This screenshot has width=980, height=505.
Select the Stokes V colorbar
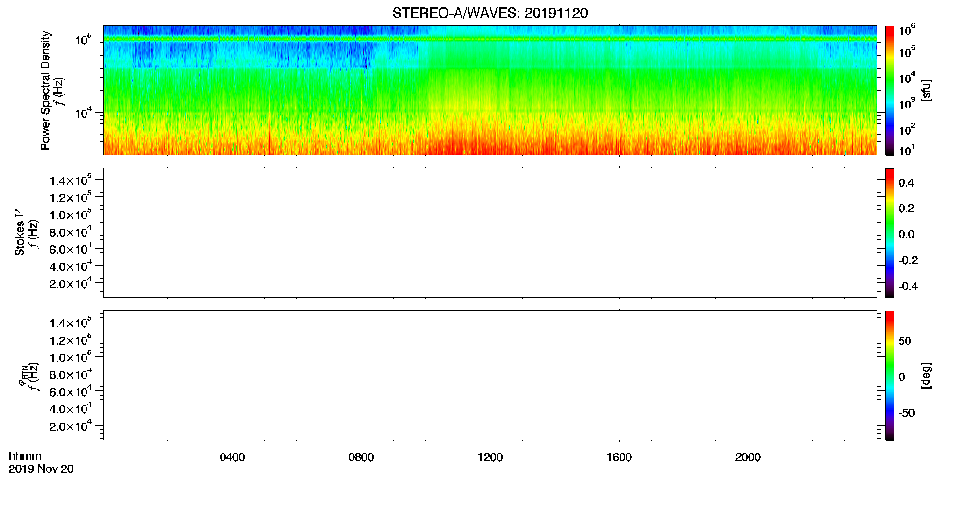[890, 233]
